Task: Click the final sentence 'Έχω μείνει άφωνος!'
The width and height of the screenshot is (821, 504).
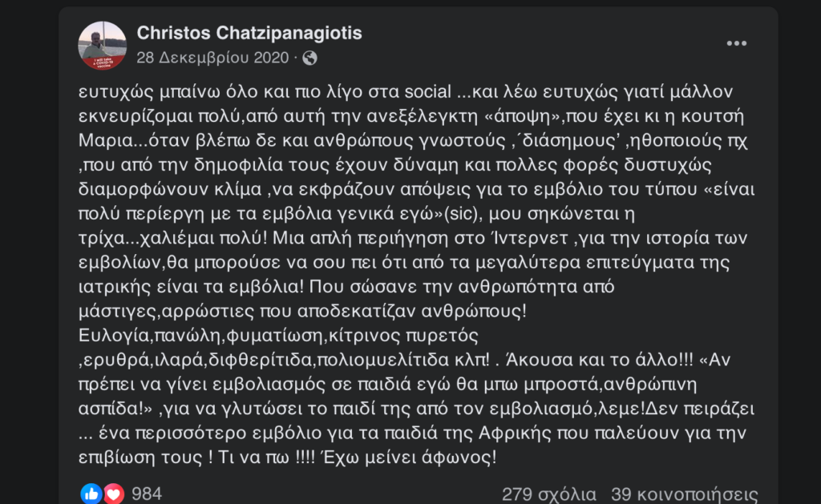Action: tap(408, 458)
